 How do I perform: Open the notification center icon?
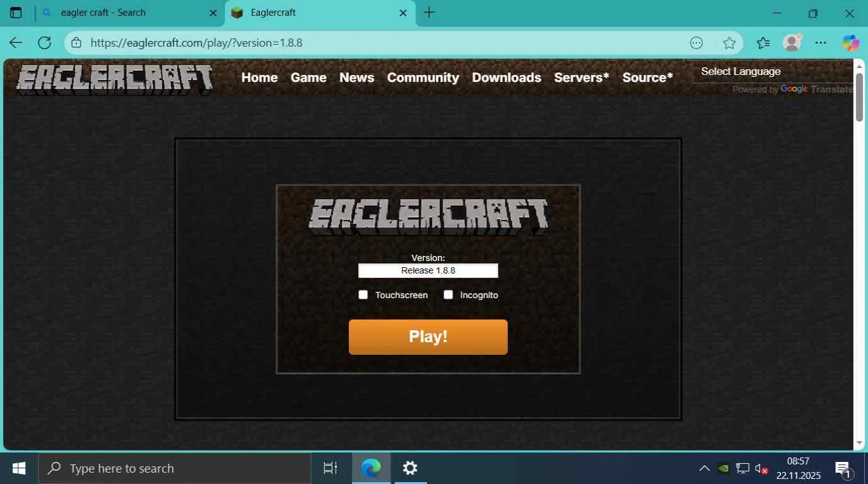[x=843, y=469]
